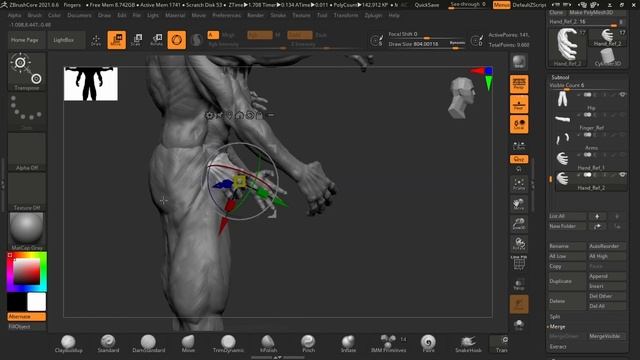Toggle the Alternate color button
This screenshot has width=640, height=360.
[27, 317]
